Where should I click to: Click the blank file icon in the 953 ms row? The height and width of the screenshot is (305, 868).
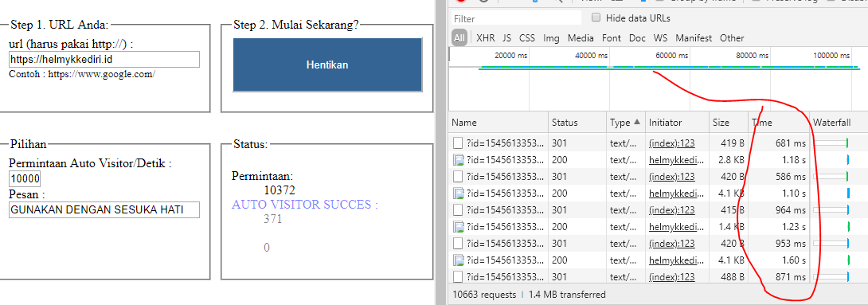tap(458, 244)
